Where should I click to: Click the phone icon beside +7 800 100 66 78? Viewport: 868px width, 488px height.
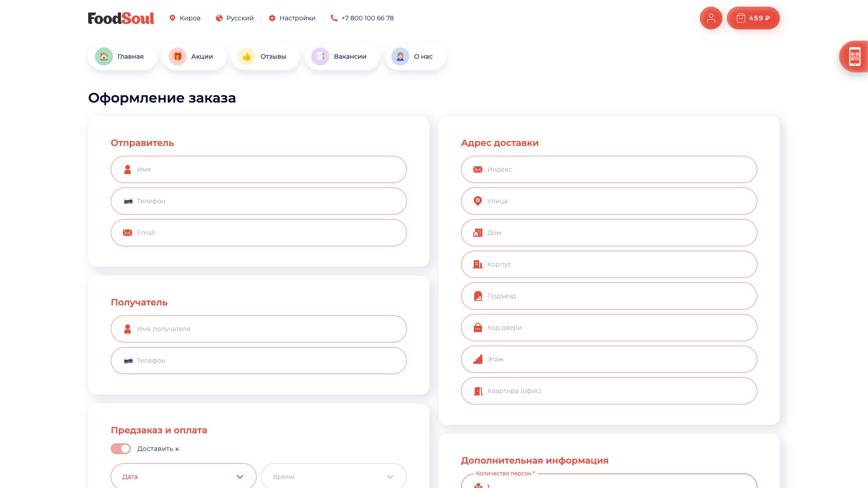coord(334,18)
